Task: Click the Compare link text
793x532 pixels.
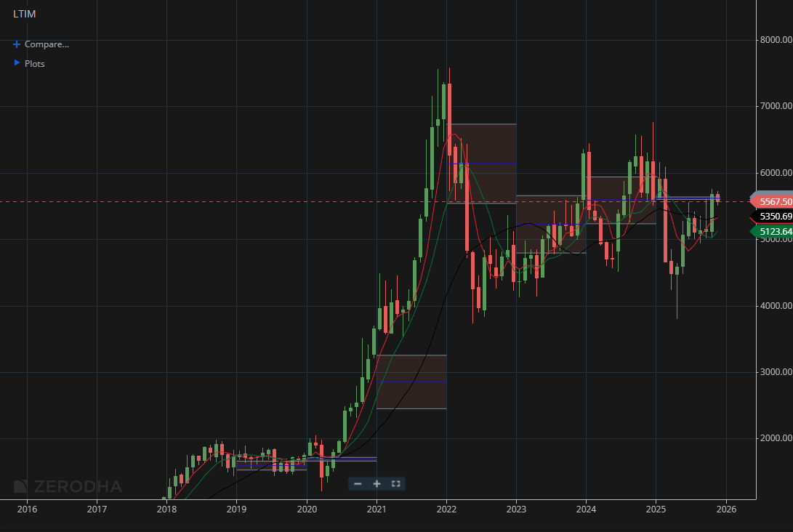Action: click(45, 44)
